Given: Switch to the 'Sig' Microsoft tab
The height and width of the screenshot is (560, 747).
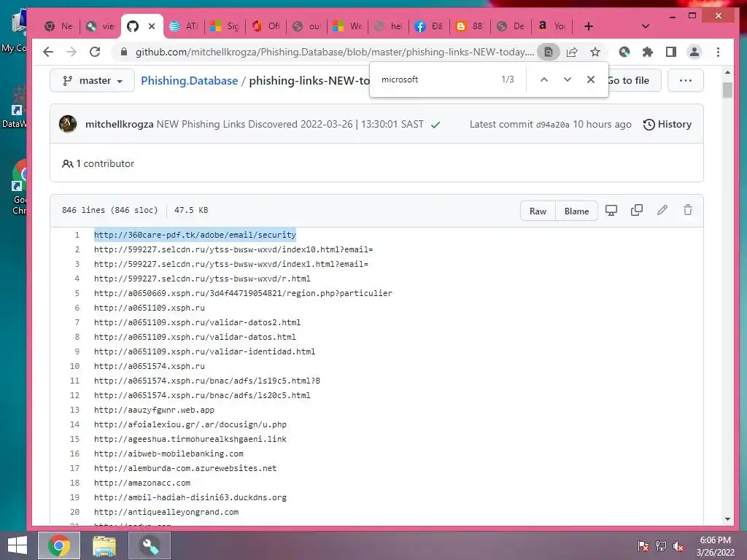Looking at the screenshot, I should click(x=225, y=26).
